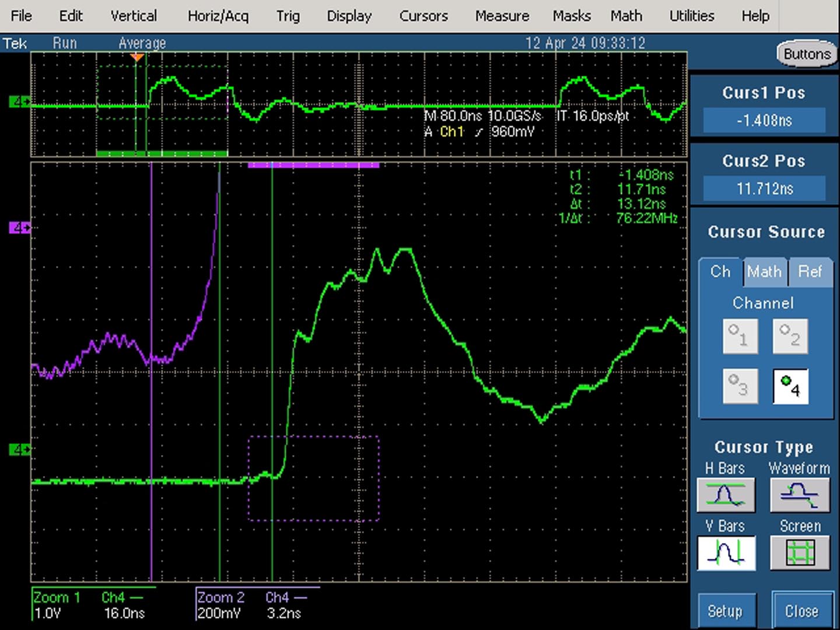
Task: Open the Horiz/Acq menu
Action: pyautogui.click(x=218, y=16)
